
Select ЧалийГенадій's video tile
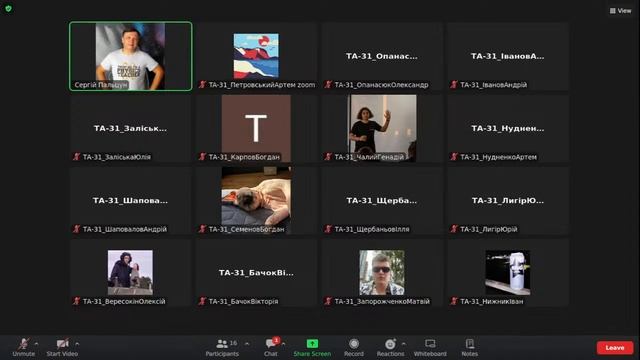[382, 129]
